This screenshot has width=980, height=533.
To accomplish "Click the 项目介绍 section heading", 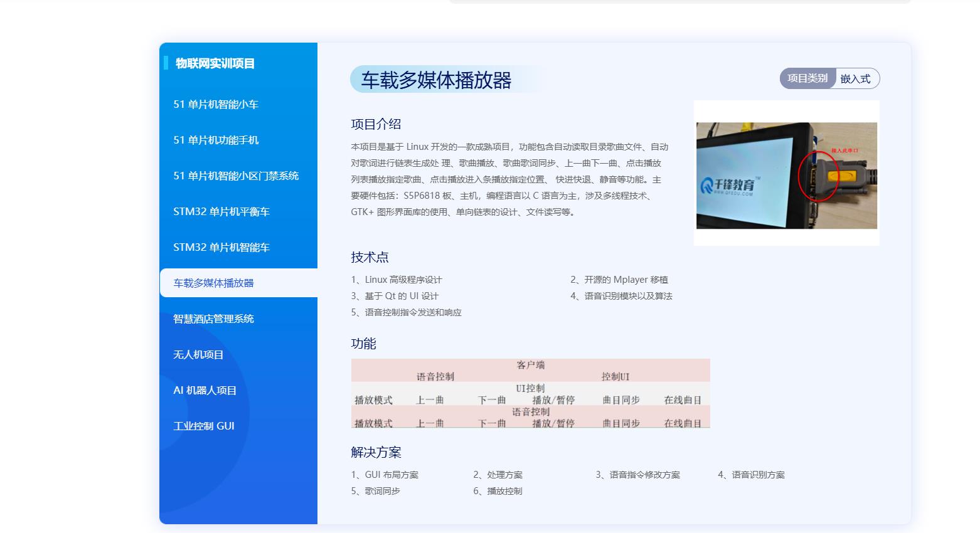I will [x=376, y=124].
